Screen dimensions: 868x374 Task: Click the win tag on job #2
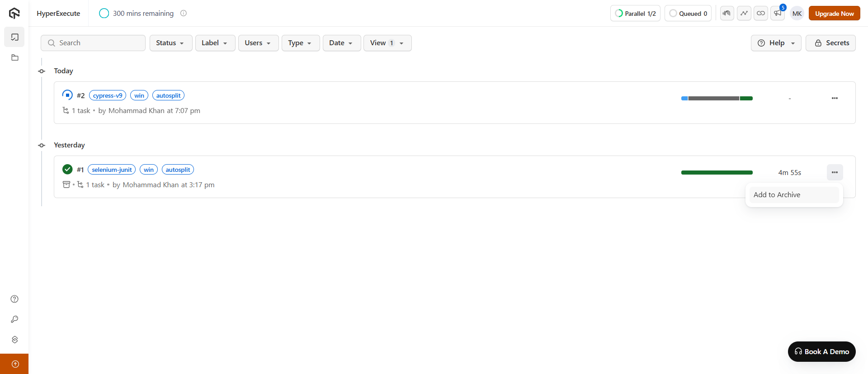(139, 95)
